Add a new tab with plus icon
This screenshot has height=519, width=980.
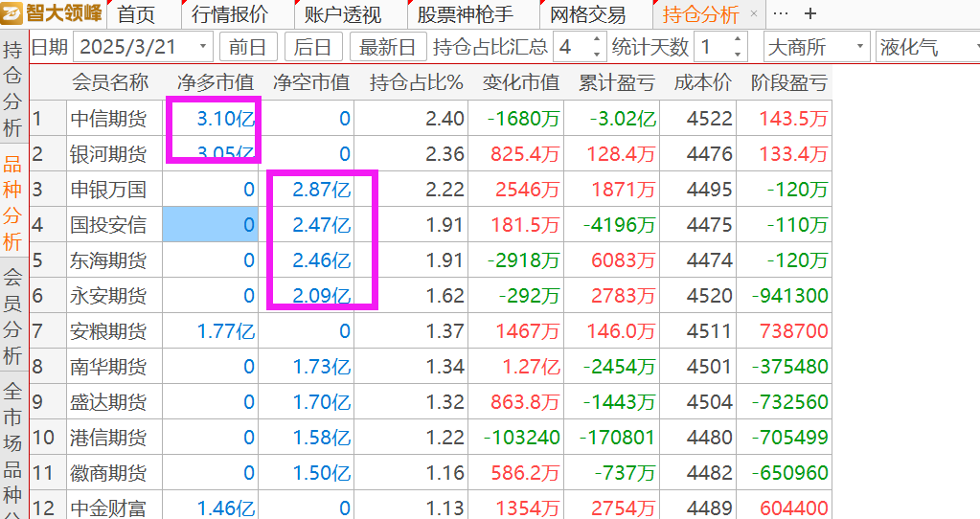810,13
